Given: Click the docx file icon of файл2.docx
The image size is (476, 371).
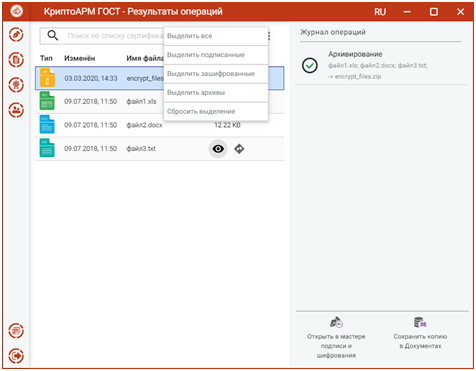Looking at the screenshot, I should coord(47,125).
